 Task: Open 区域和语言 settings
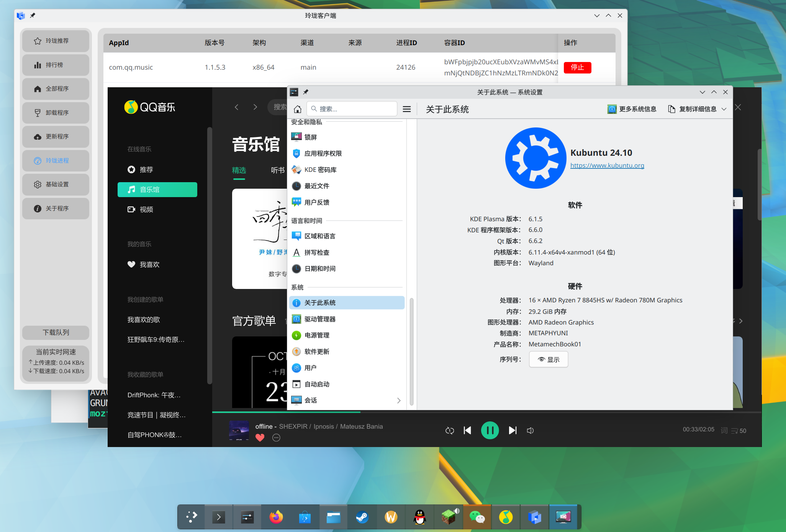point(347,236)
